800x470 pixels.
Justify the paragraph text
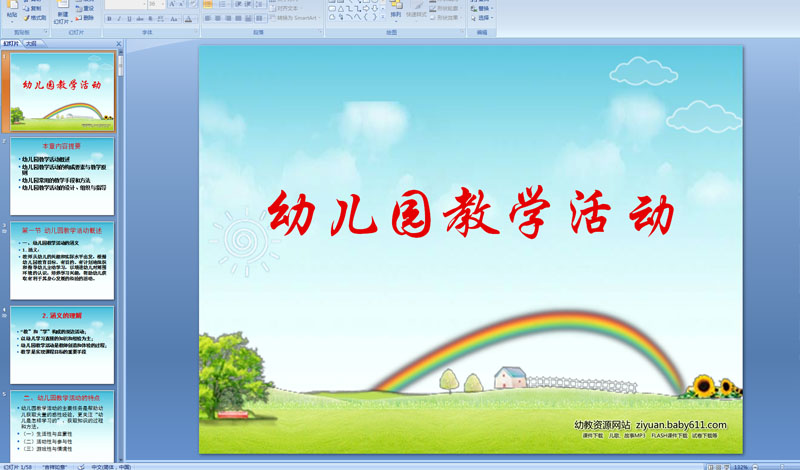click(238, 18)
